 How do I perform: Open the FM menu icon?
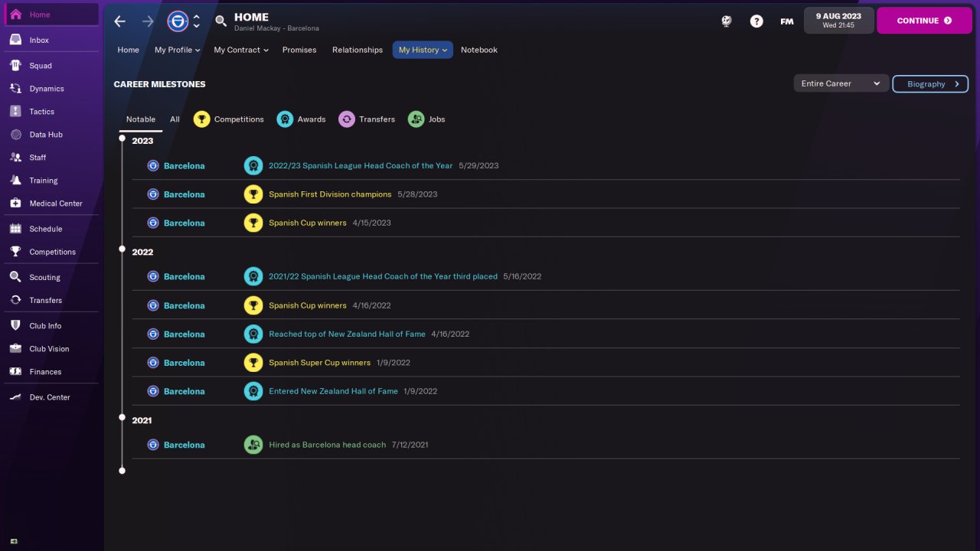coord(787,21)
